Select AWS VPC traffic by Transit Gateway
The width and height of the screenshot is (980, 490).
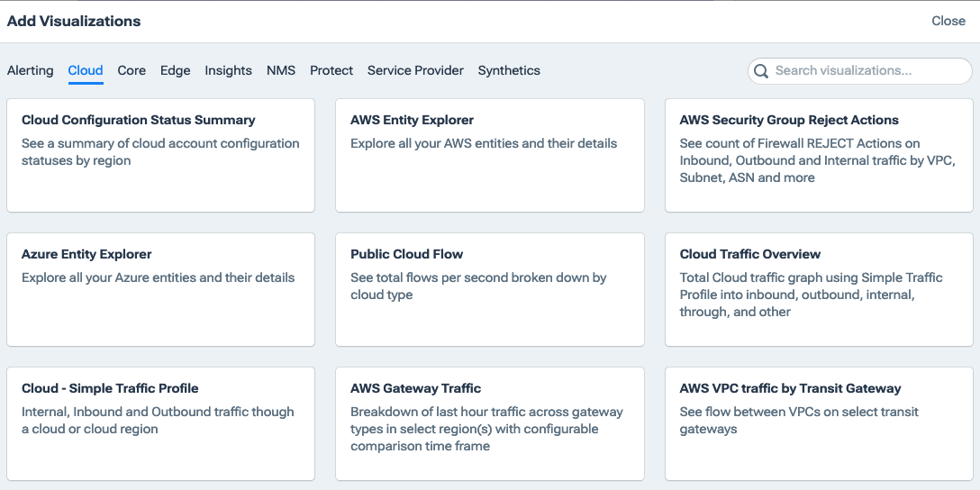(819, 423)
